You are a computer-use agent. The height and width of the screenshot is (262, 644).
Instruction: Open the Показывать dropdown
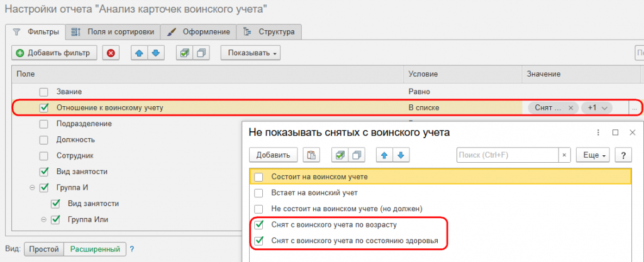(x=250, y=53)
